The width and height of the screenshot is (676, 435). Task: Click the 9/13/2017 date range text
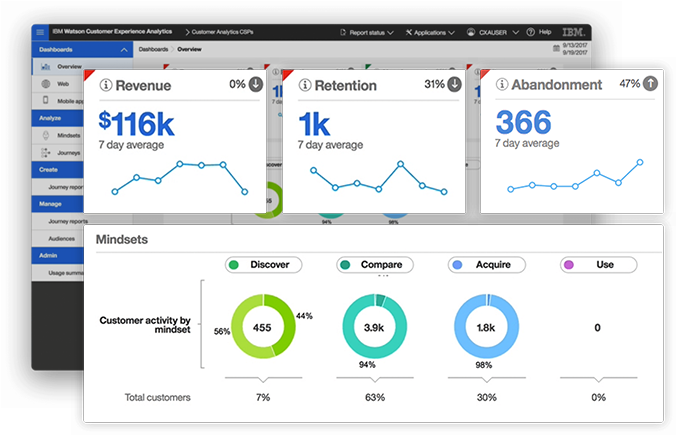pos(575,45)
